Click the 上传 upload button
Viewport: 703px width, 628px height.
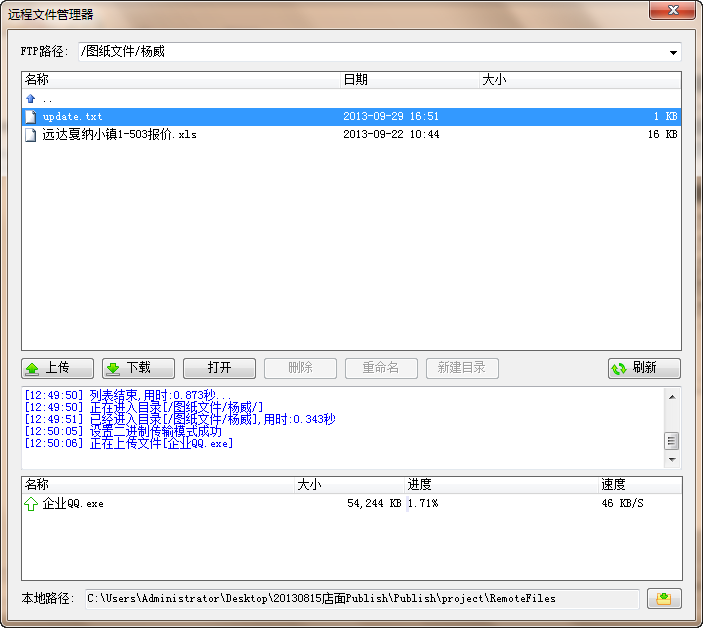[57, 368]
